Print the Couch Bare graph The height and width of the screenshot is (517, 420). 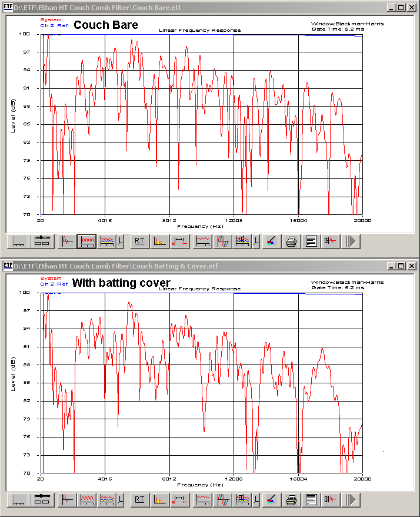[291, 241]
